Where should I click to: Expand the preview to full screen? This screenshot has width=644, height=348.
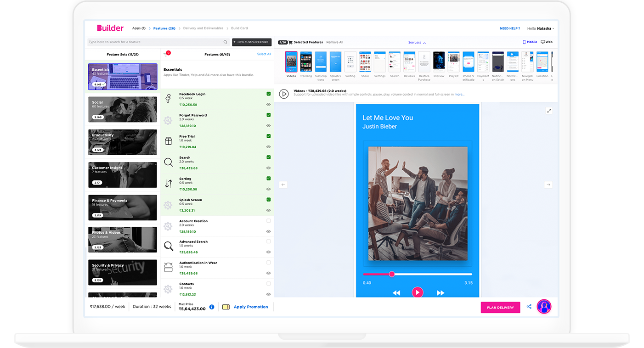[x=549, y=111]
